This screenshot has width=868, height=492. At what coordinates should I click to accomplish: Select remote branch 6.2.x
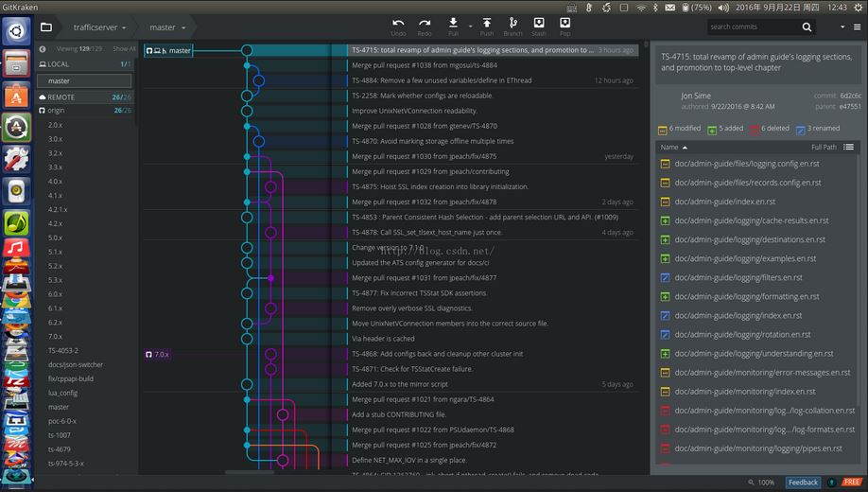[x=55, y=323]
